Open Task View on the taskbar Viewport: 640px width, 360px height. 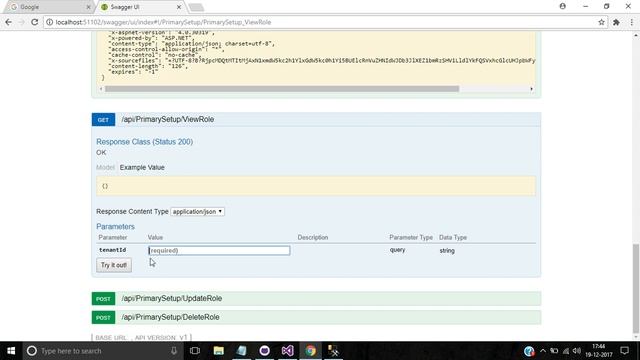[x=195, y=351]
